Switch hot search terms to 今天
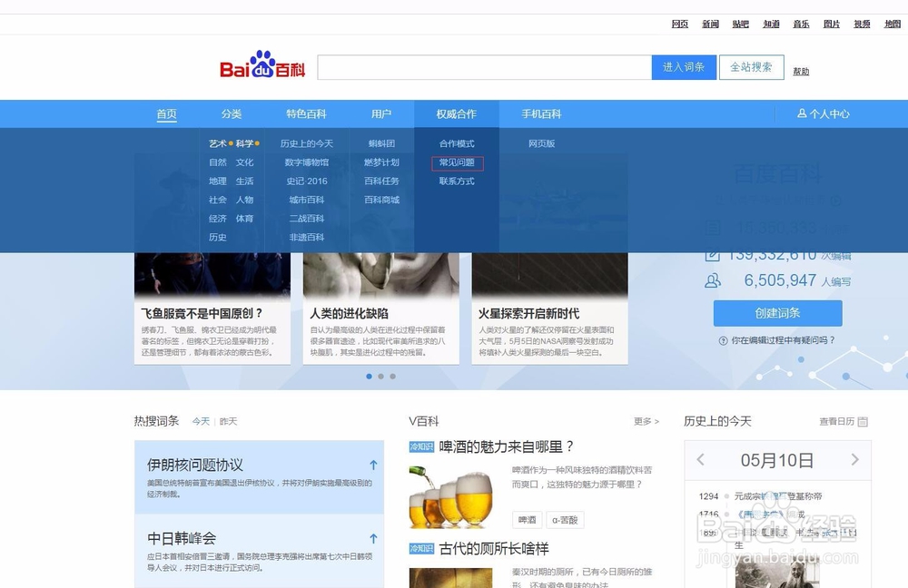The width and height of the screenshot is (908, 588). [201, 421]
